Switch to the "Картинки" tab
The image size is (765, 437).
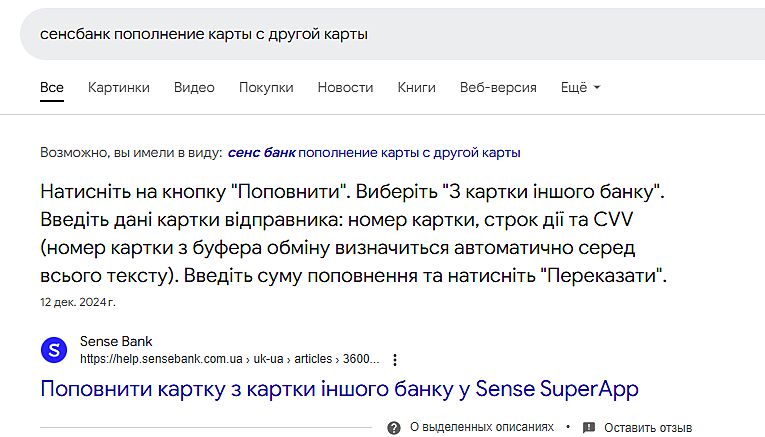(x=118, y=87)
